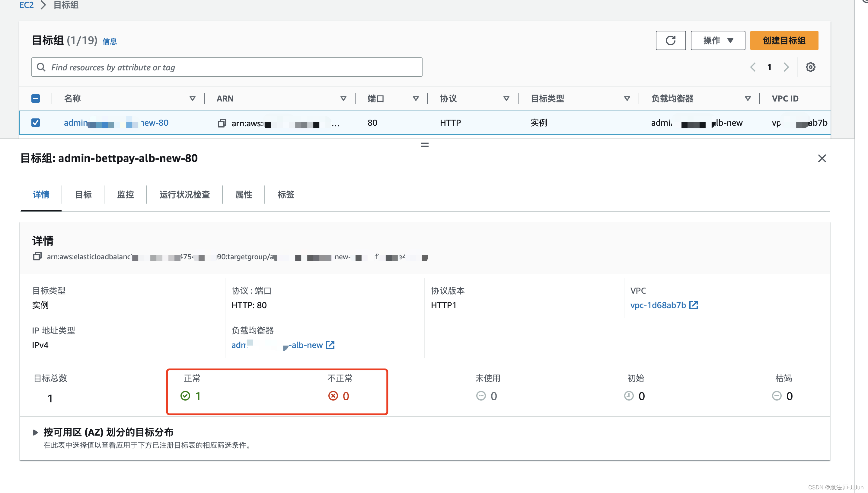
Task: Open the 信息 info link
Action: [x=110, y=41]
